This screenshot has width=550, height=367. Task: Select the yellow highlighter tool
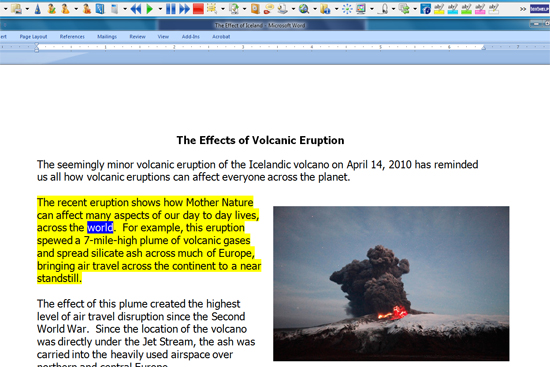coord(439,9)
